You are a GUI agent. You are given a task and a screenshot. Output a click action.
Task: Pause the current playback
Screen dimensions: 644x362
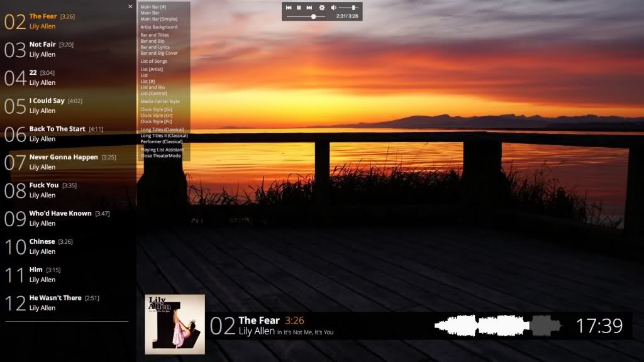coord(299,8)
